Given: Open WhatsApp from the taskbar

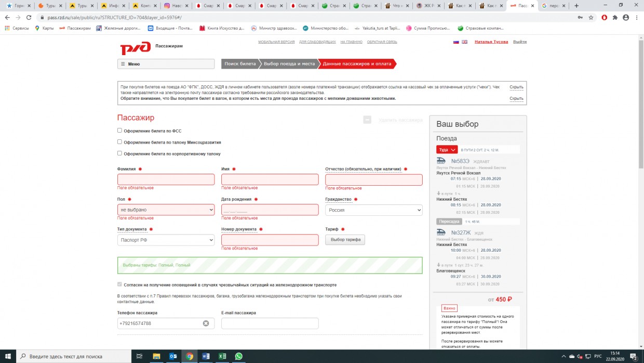Looking at the screenshot, I should pyautogui.click(x=238, y=356).
